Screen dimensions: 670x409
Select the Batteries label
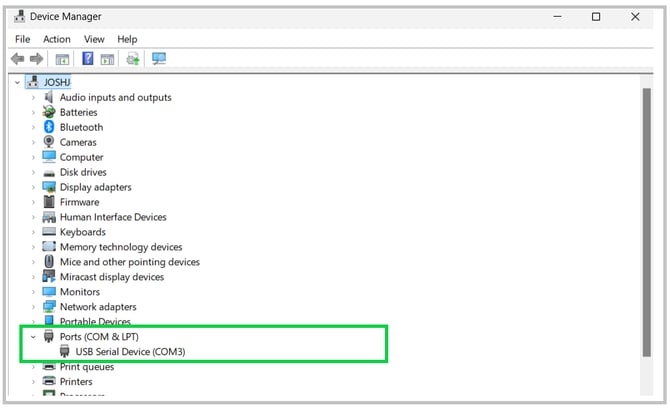(x=79, y=112)
